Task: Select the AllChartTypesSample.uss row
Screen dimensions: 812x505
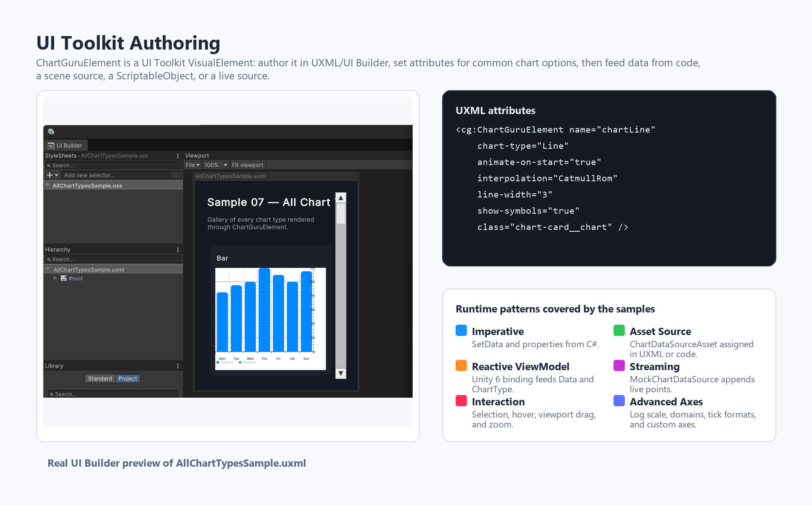Action: (x=113, y=185)
